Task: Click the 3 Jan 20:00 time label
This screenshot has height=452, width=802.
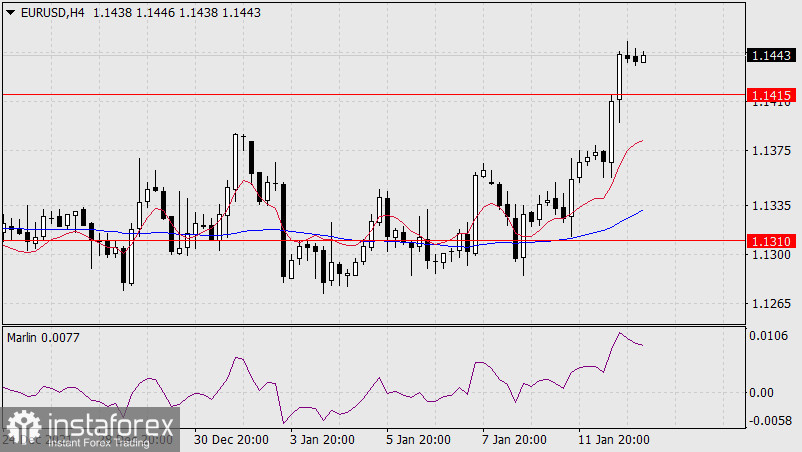Action: [322, 440]
